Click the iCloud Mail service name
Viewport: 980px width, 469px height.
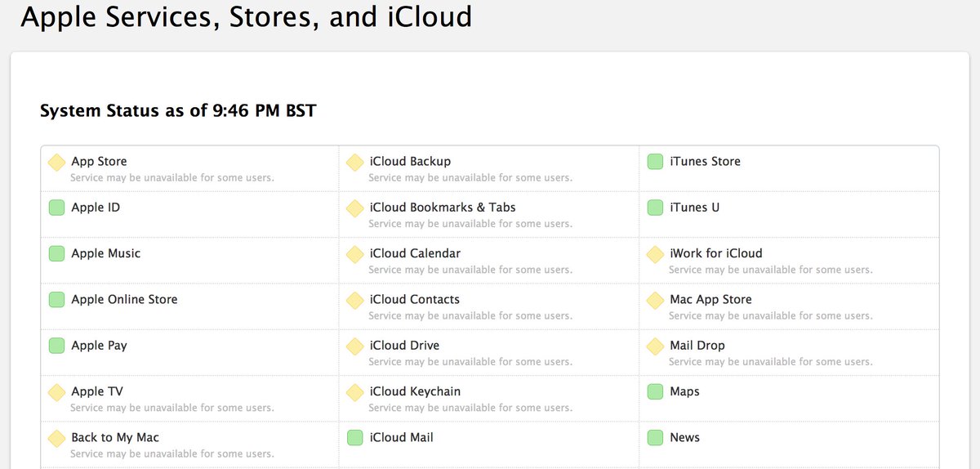(x=402, y=438)
